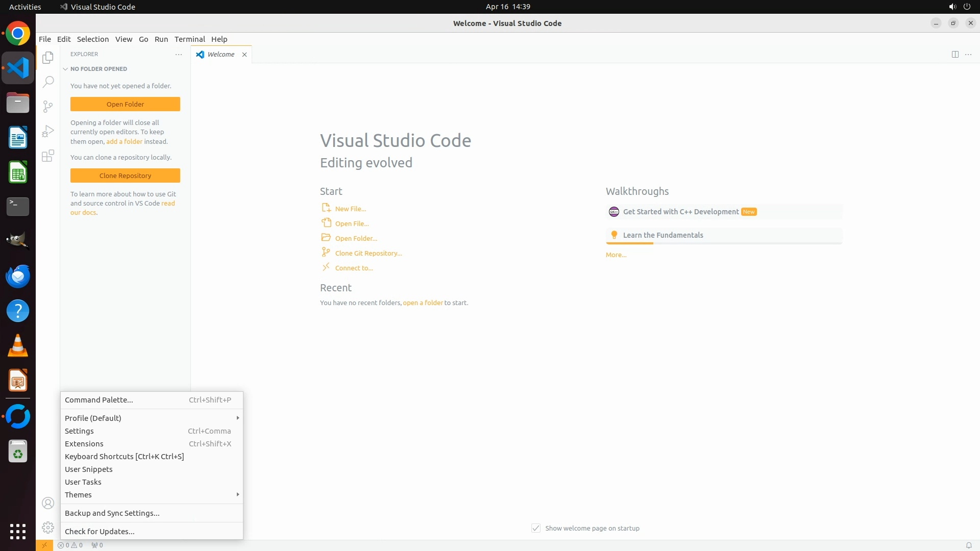Toggle Show welcome page on startup checkbox
This screenshot has width=980, height=551.
tap(536, 528)
